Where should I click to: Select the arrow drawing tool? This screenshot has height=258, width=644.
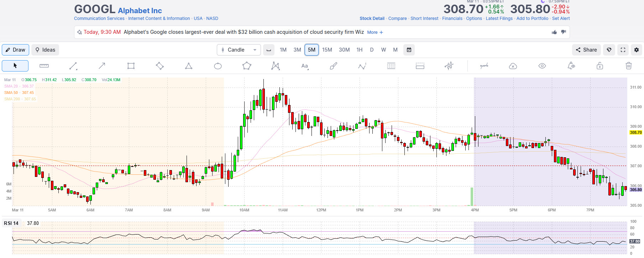coord(102,66)
